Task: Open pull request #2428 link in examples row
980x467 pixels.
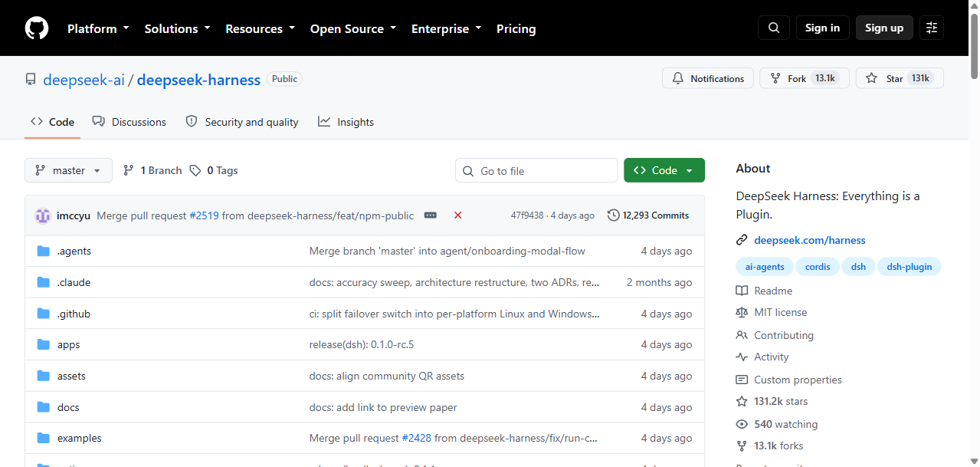Action: click(x=416, y=439)
